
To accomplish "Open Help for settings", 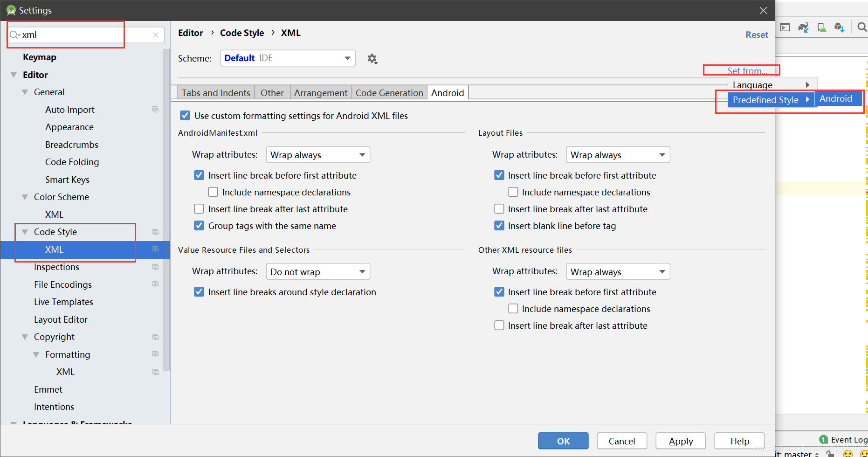I will pos(739,441).
